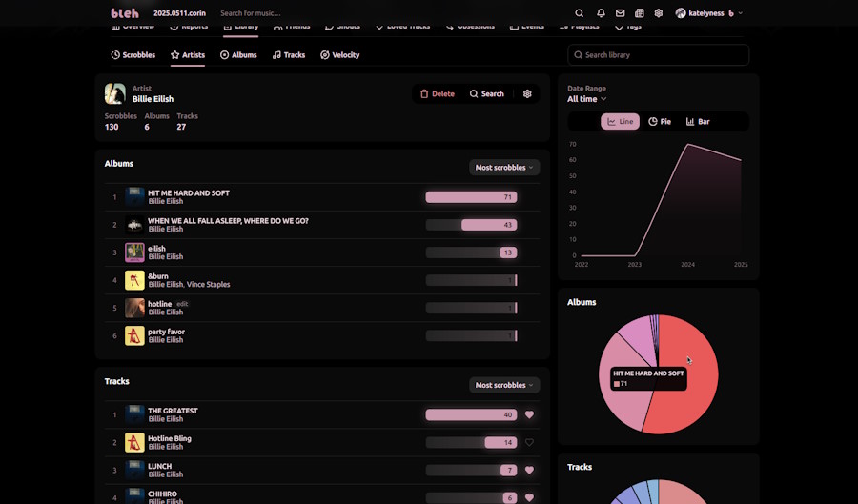Switch to the Scrobbles tab

[133, 55]
